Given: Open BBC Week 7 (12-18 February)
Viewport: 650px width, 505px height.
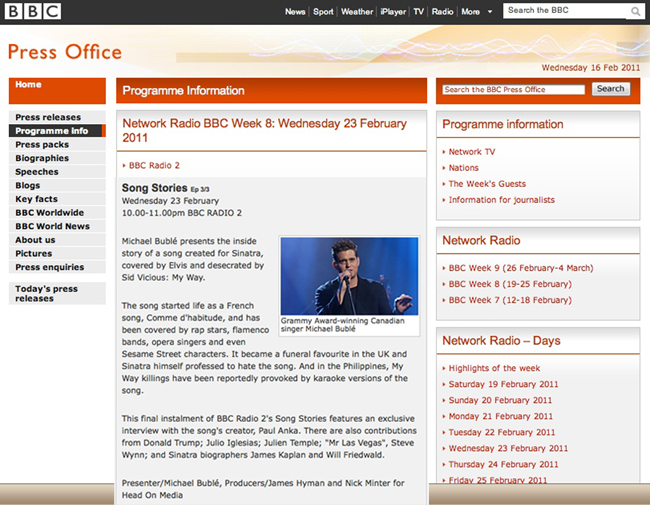Looking at the screenshot, I should click(510, 300).
